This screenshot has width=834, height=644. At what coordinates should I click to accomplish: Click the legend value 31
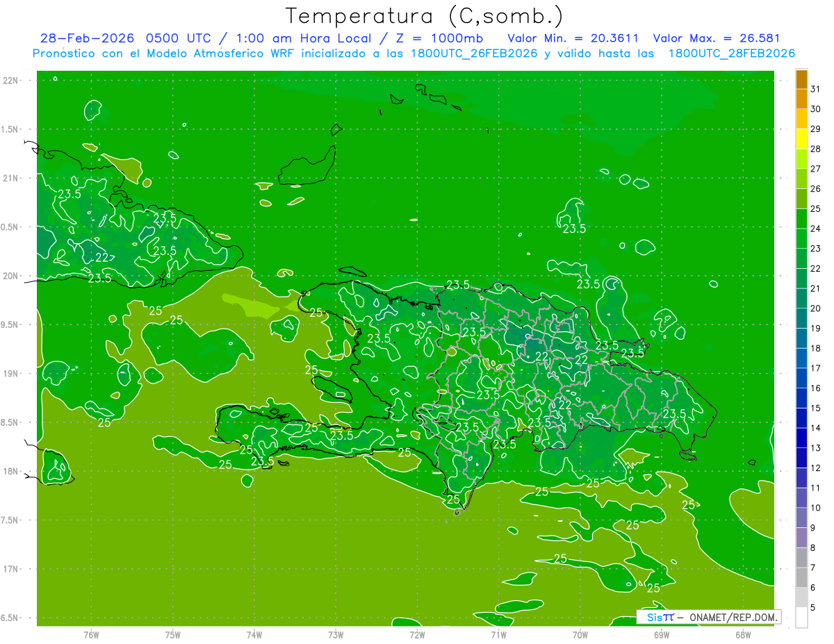(816, 89)
